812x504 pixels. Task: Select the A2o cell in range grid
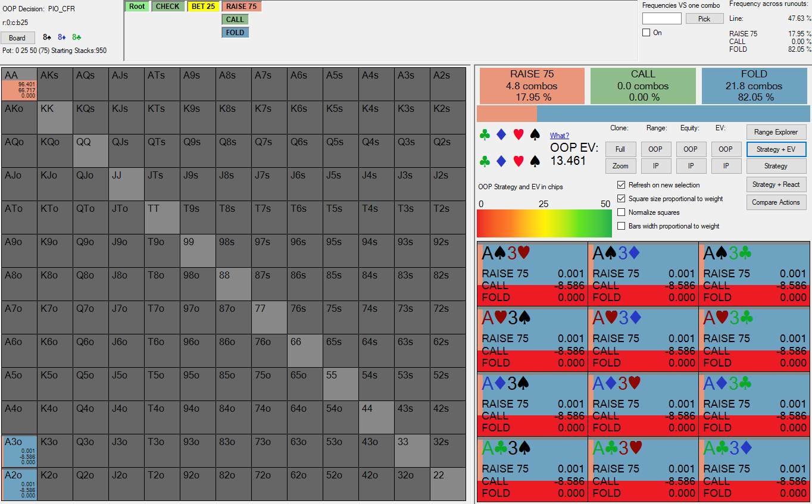coord(19,484)
